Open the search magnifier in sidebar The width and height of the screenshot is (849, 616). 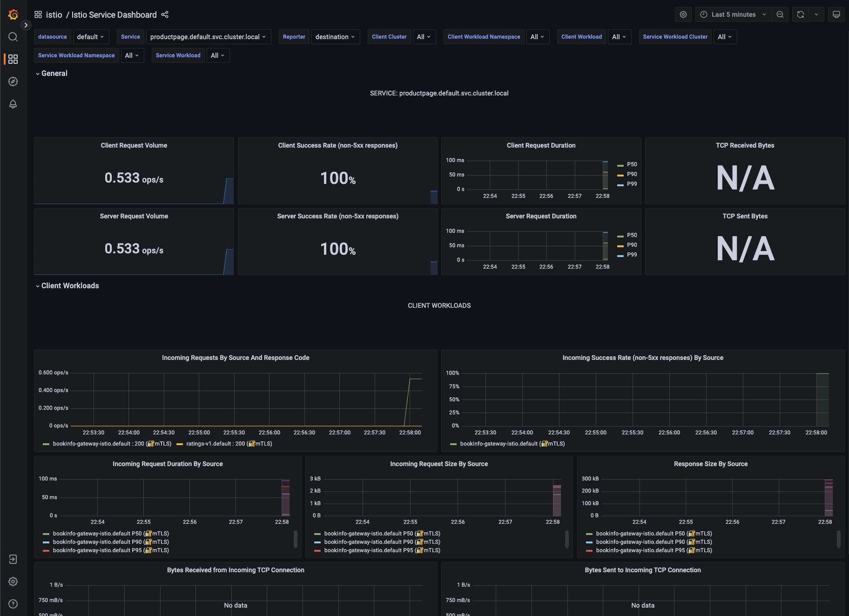[13, 37]
